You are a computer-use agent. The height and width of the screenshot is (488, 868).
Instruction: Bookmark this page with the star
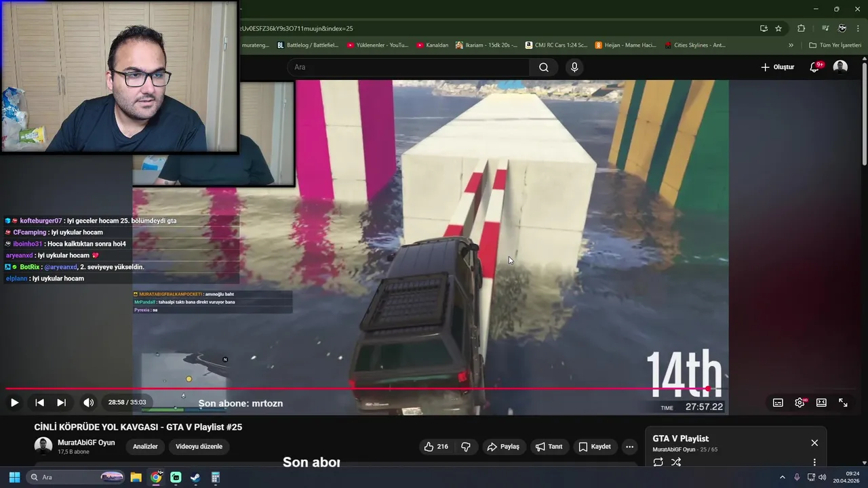[x=778, y=28]
